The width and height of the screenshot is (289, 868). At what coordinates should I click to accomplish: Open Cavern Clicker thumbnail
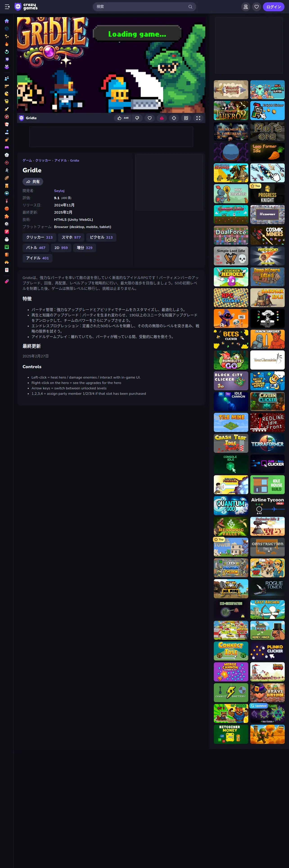coord(267,401)
